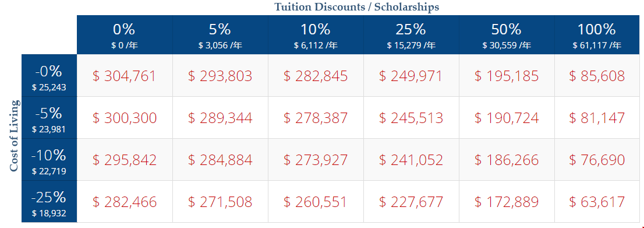Screen dimensions: 644x228
Task: Select the 100% tuition discount column header
Action: click(x=597, y=35)
